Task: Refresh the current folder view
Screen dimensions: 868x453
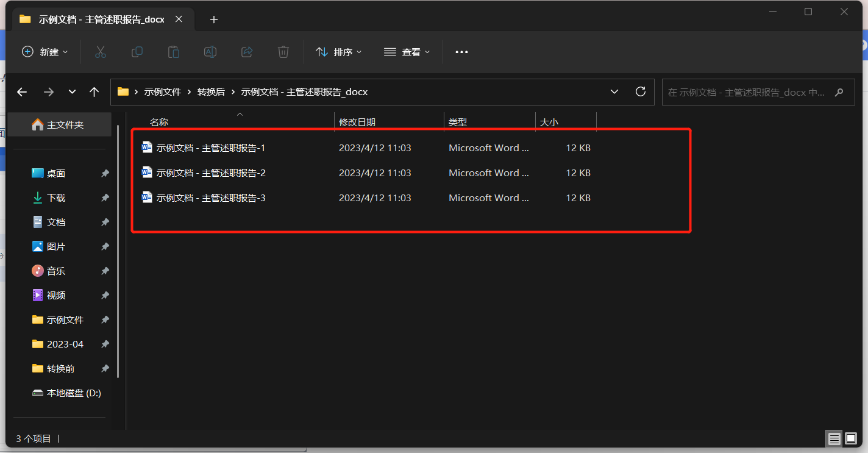Action: pos(641,92)
